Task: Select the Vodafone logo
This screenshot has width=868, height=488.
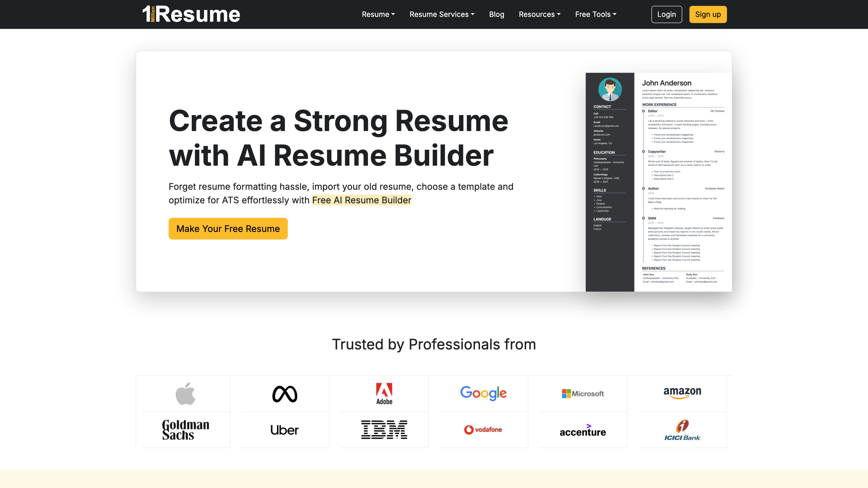Action: point(483,430)
